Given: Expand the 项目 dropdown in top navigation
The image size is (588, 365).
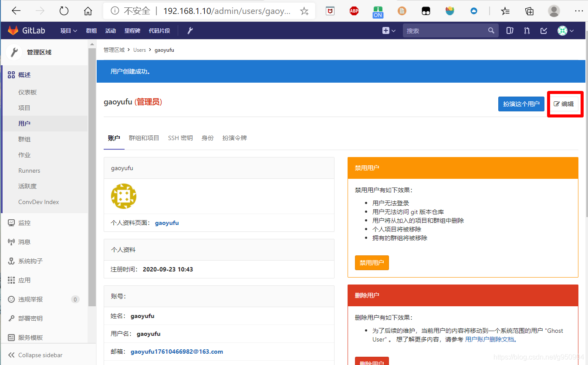Looking at the screenshot, I should 68,30.
